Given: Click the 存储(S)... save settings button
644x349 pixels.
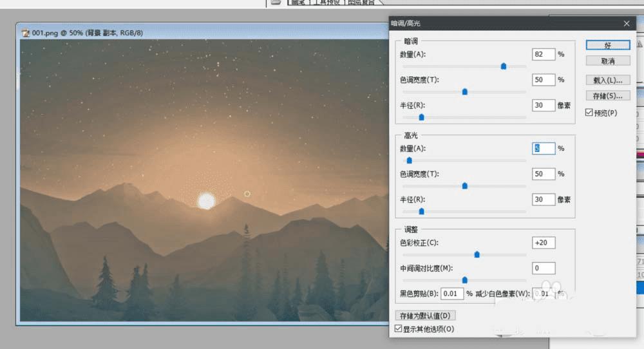Looking at the screenshot, I should (608, 96).
